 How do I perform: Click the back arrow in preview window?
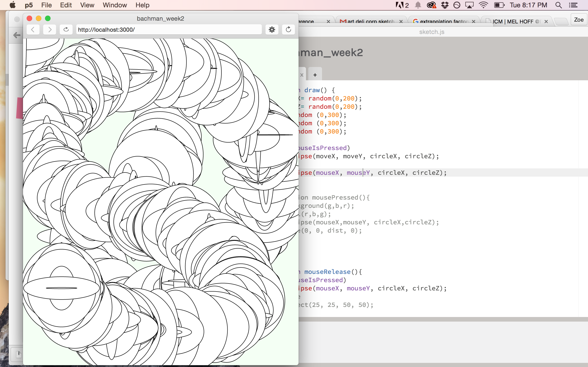[33, 30]
